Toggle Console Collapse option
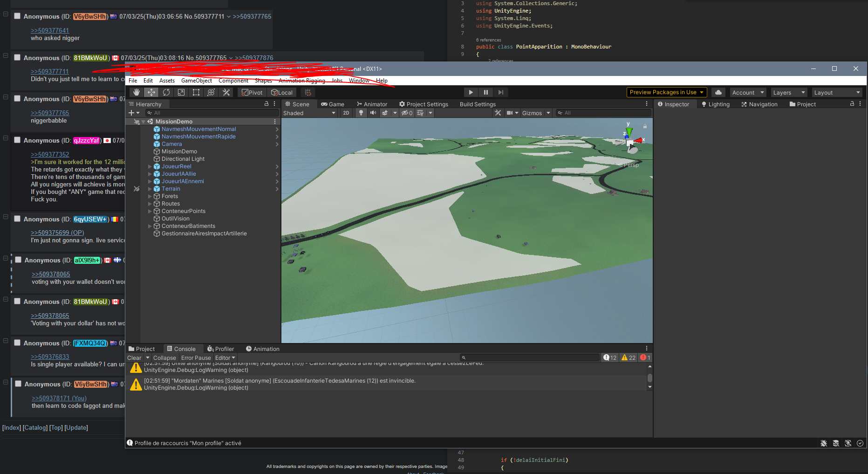 [x=164, y=358]
